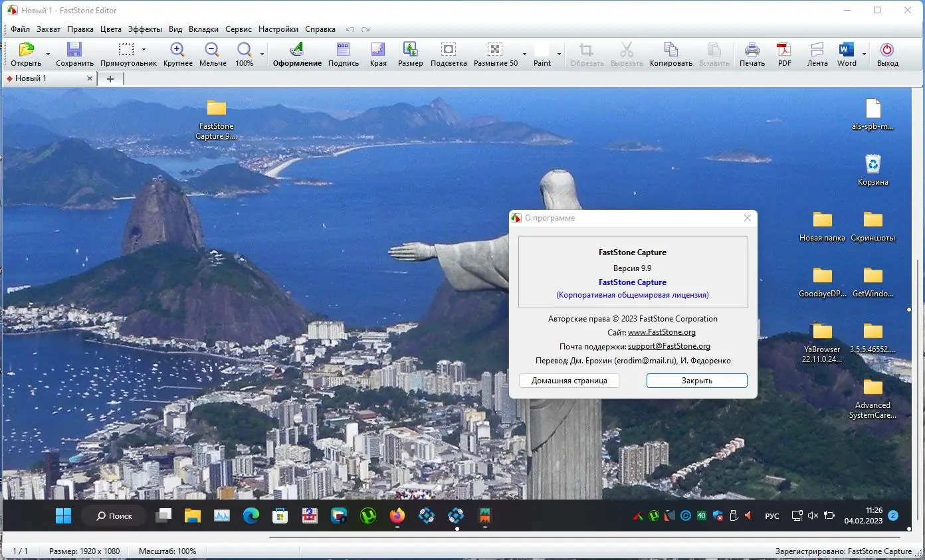Click the Открыть (open file) toolbar icon
Screen dimensions: 925x560
click(26, 50)
